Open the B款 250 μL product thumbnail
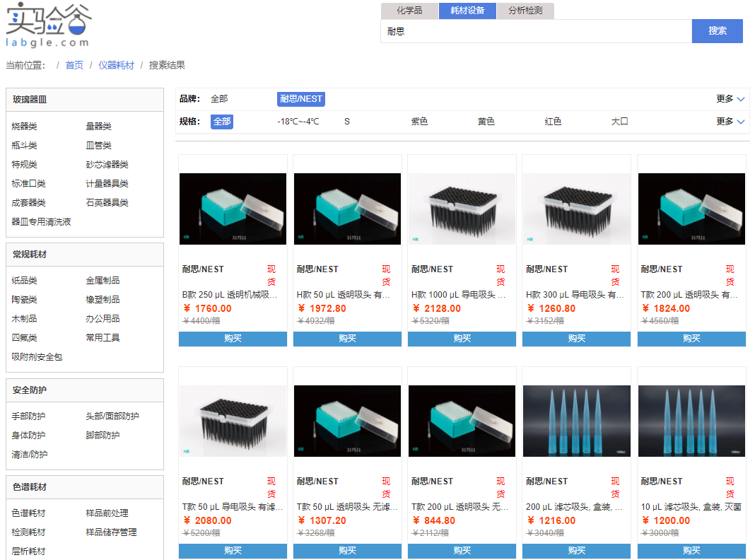 click(x=233, y=209)
